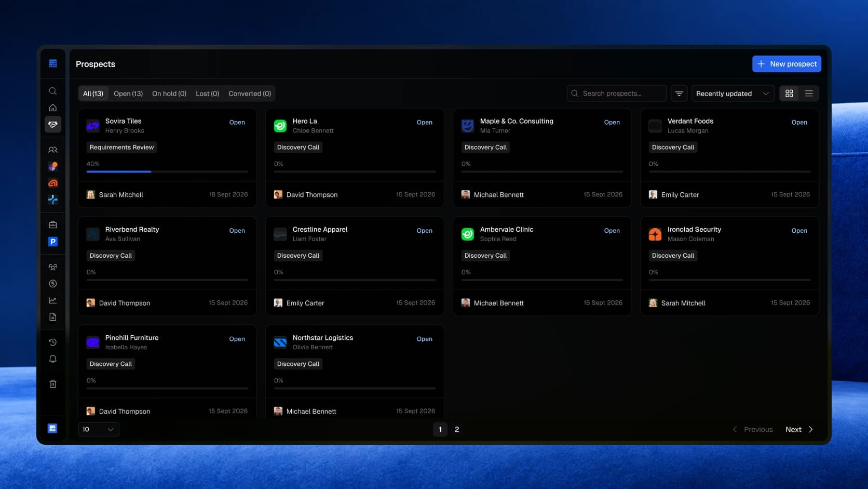Open the blue pinwheel app icon in sidebar

[52, 200]
